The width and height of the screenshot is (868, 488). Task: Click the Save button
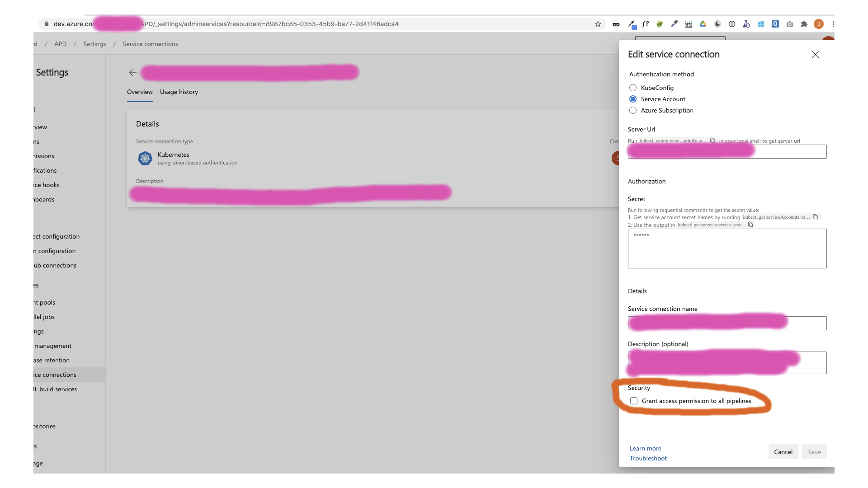click(814, 452)
